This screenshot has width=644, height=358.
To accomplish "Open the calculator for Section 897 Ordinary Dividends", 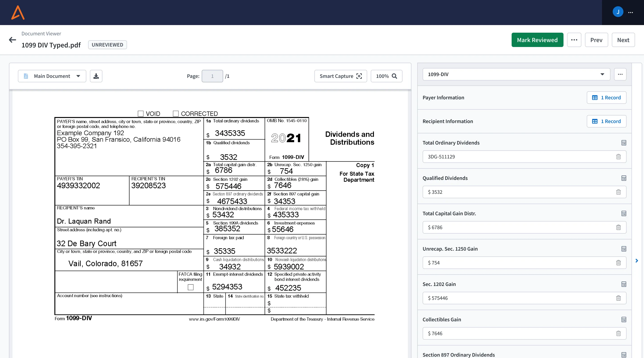I will pos(624,355).
